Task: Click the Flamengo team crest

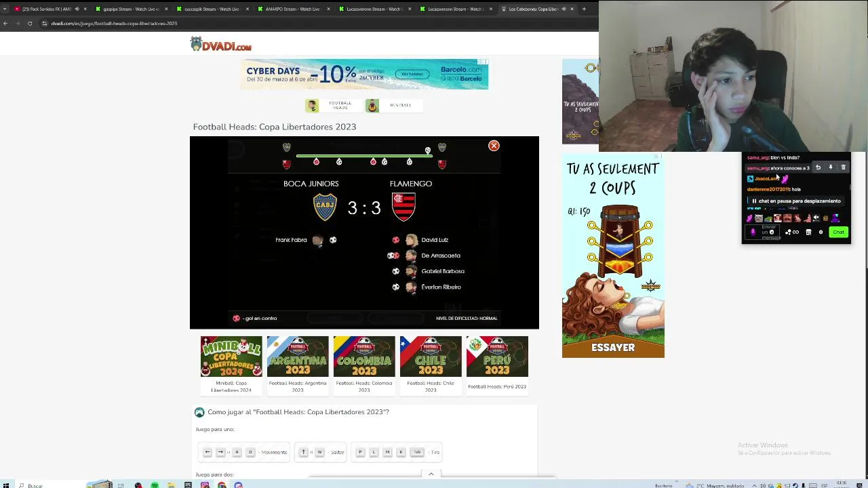Action: (x=403, y=207)
